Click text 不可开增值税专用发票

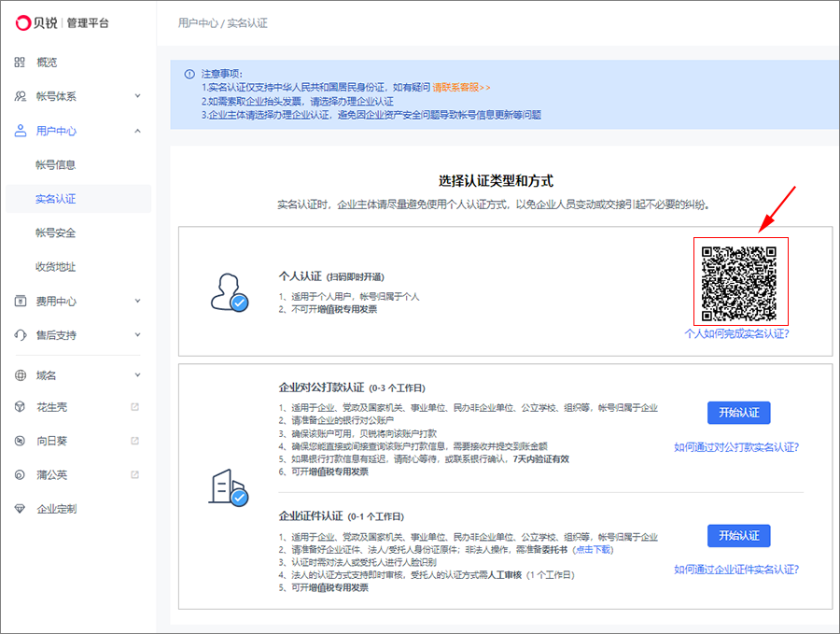pyautogui.click(x=334, y=309)
